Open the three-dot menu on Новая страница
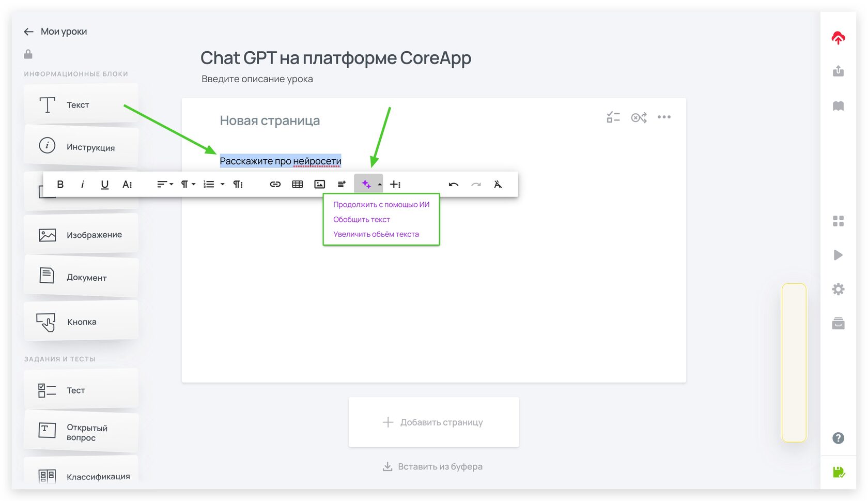The height and width of the screenshot is (501, 868). (x=664, y=117)
